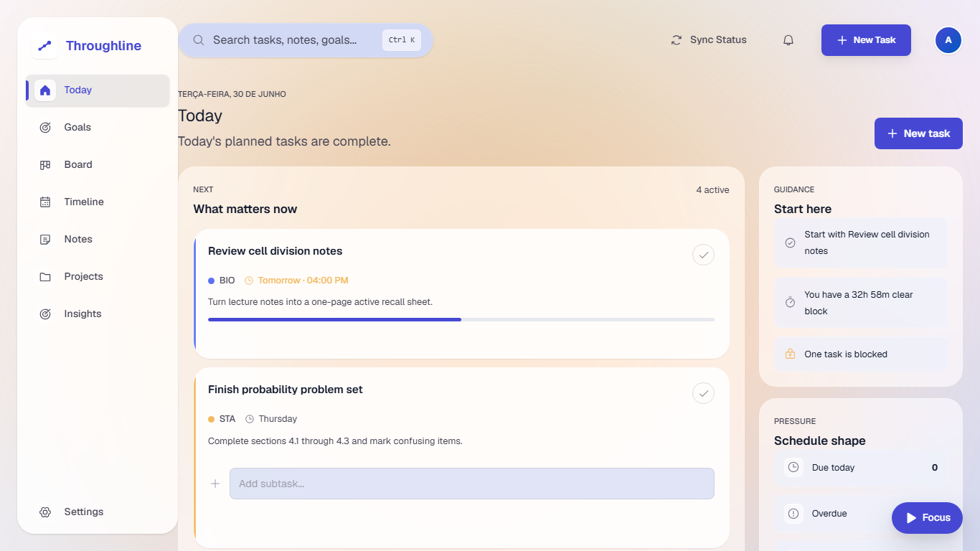Viewport: 980px width, 551px height.
Task: Click the Overdue alert icon
Action: point(793,514)
